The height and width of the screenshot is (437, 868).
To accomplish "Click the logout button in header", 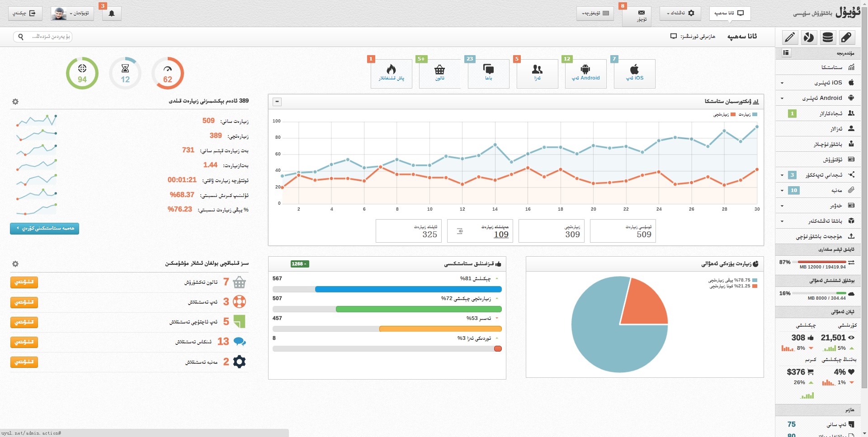I will 25,14.
